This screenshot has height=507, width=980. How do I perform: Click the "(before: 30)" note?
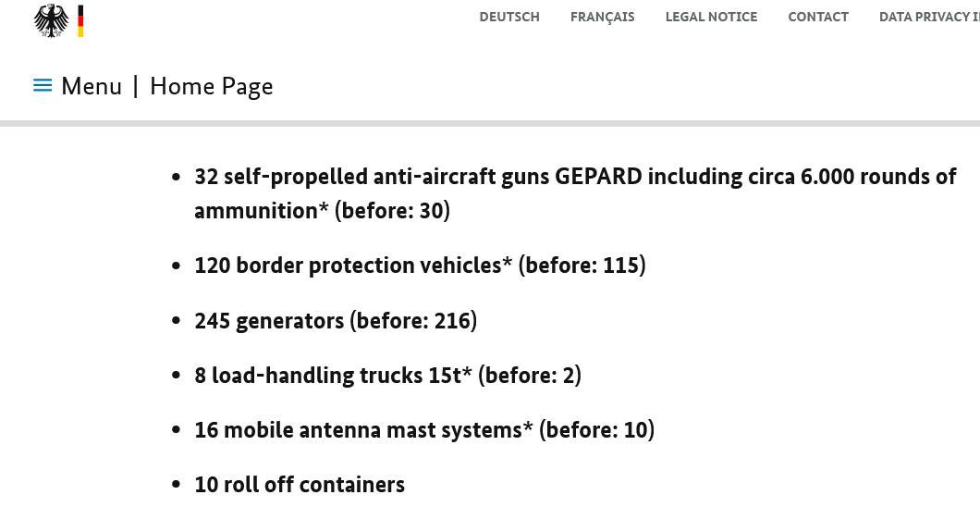click(392, 211)
